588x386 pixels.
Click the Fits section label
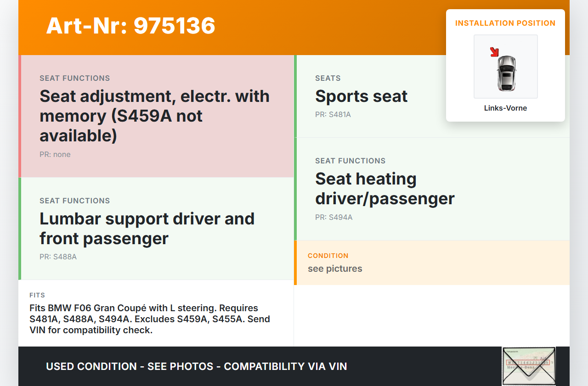pos(37,295)
